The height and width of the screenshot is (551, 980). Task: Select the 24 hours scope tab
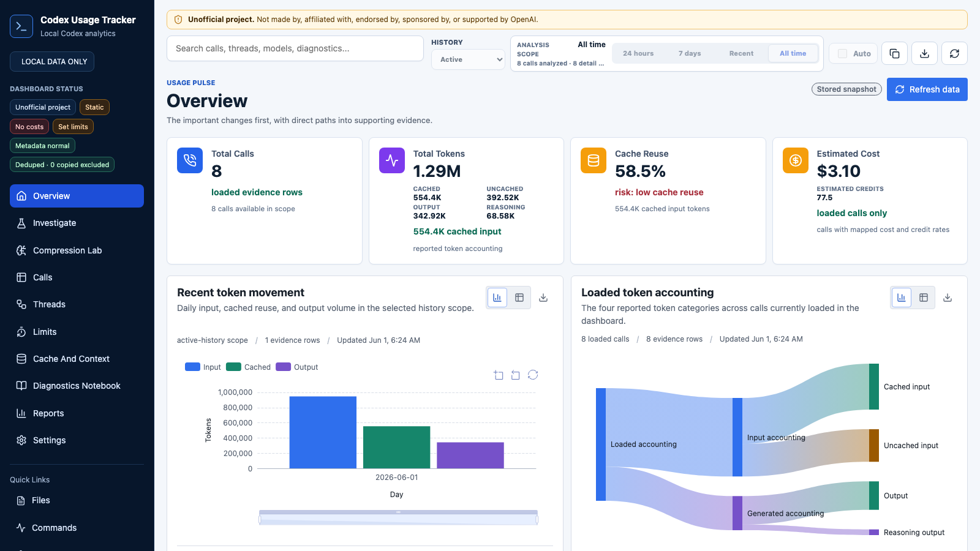click(x=638, y=53)
